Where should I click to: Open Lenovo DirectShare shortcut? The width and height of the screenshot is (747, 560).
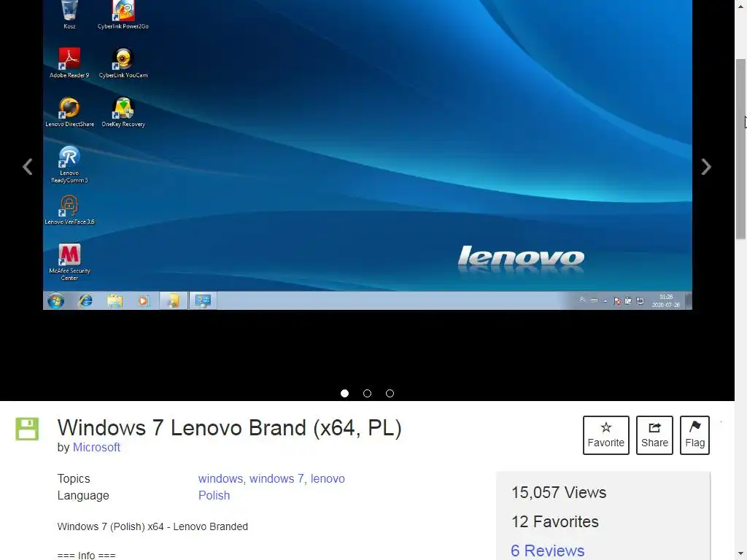pyautogui.click(x=69, y=112)
